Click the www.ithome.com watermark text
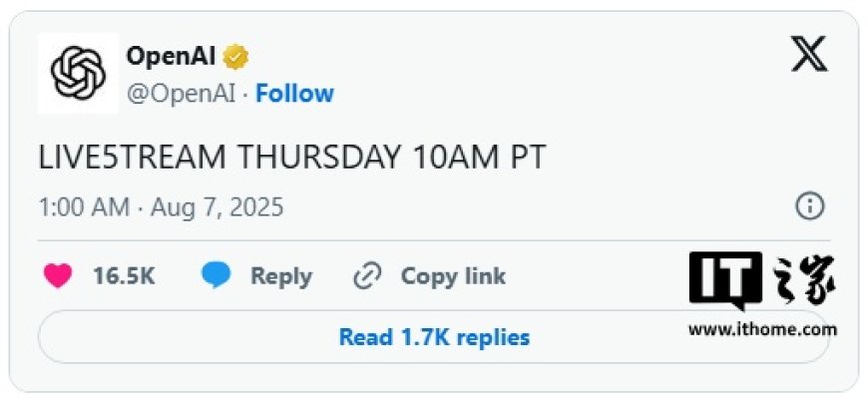 [763, 330]
